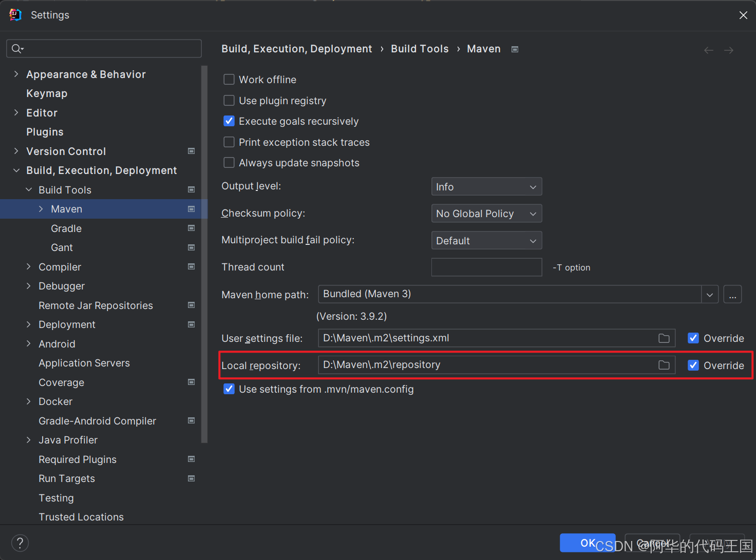Click the back navigation arrow
The image size is (756, 560).
click(x=709, y=50)
